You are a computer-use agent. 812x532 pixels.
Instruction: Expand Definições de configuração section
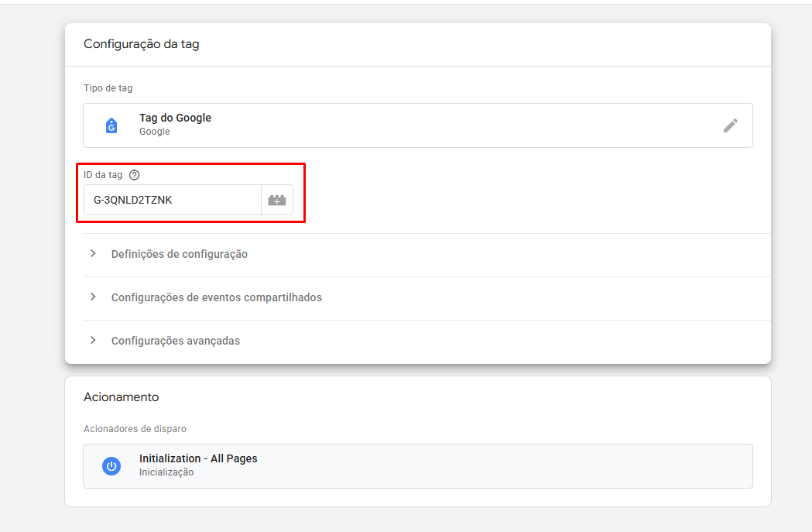click(427, 254)
